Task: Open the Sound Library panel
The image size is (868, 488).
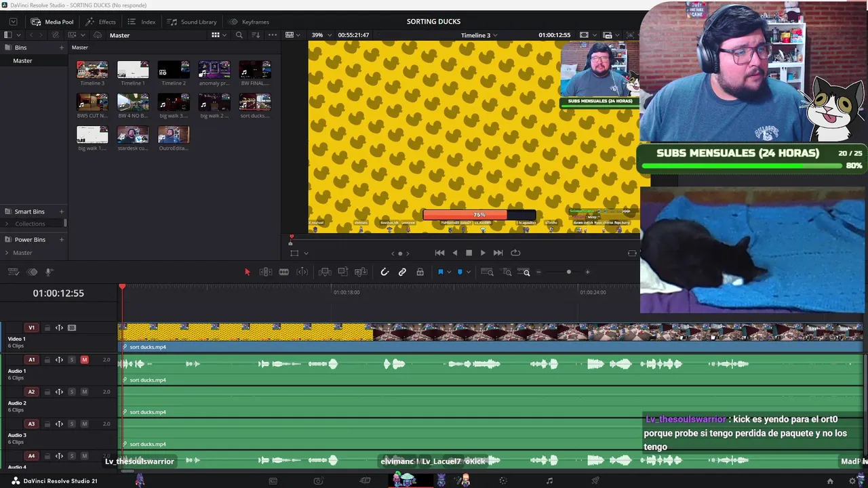Action: (x=191, y=22)
